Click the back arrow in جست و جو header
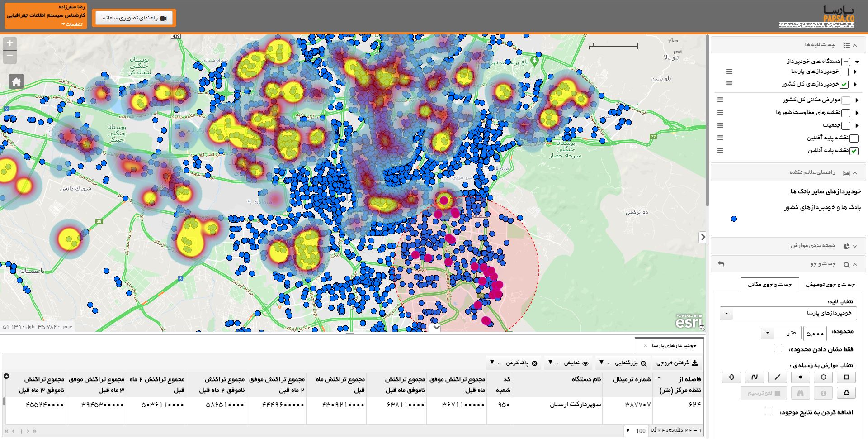The width and height of the screenshot is (868, 439). point(721,264)
